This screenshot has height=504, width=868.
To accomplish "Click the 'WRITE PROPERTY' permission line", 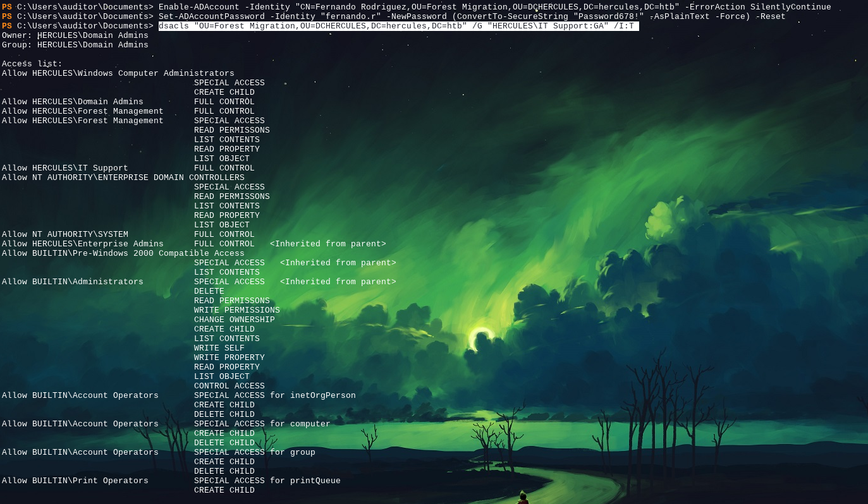I will point(229,357).
